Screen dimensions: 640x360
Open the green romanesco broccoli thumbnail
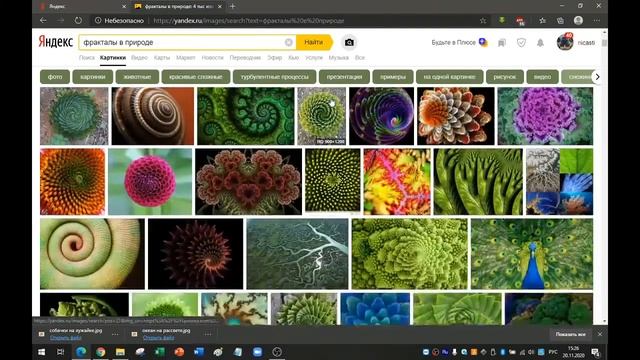409,254
